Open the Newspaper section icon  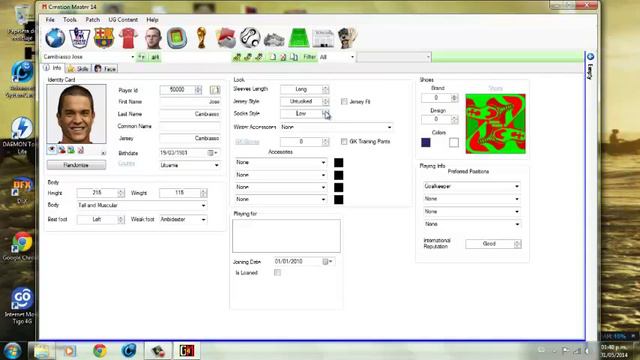pos(323,38)
